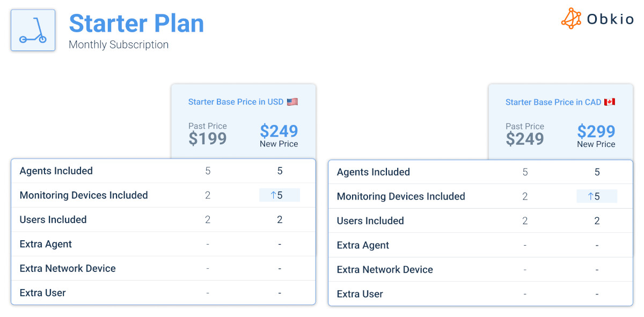Click the Starter Plan heading
Viewport: 644px width, 317px height.
pos(136,24)
